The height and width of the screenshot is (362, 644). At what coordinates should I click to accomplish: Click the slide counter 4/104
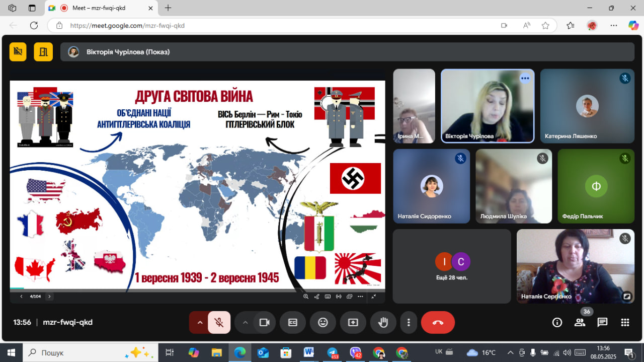(35, 297)
